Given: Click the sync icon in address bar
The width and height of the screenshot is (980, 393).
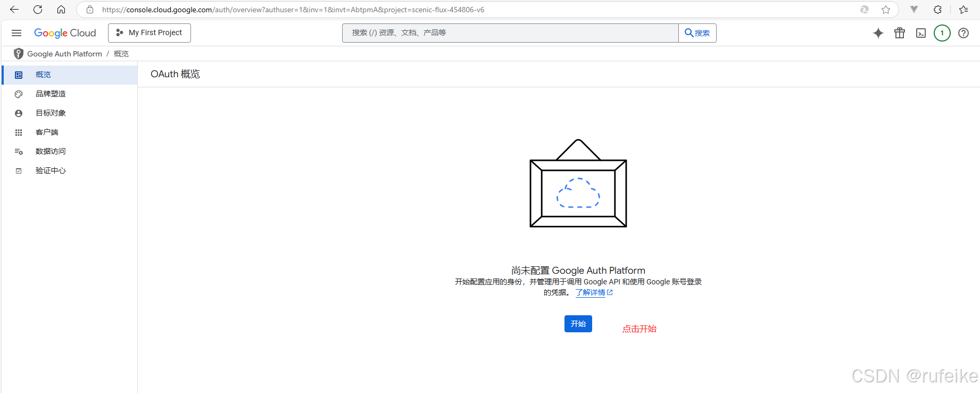Looking at the screenshot, I should pyautogui.click(x=865, y=10).
